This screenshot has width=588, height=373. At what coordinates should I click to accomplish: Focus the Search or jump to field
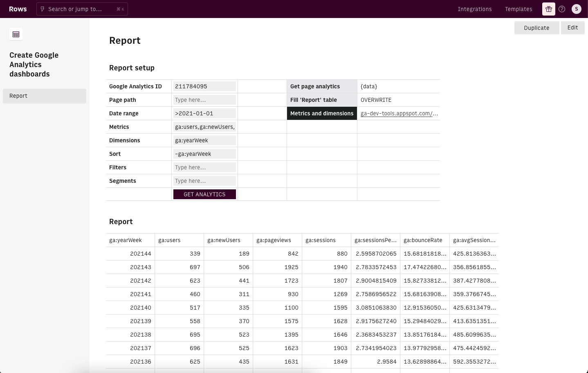[82, 9]
